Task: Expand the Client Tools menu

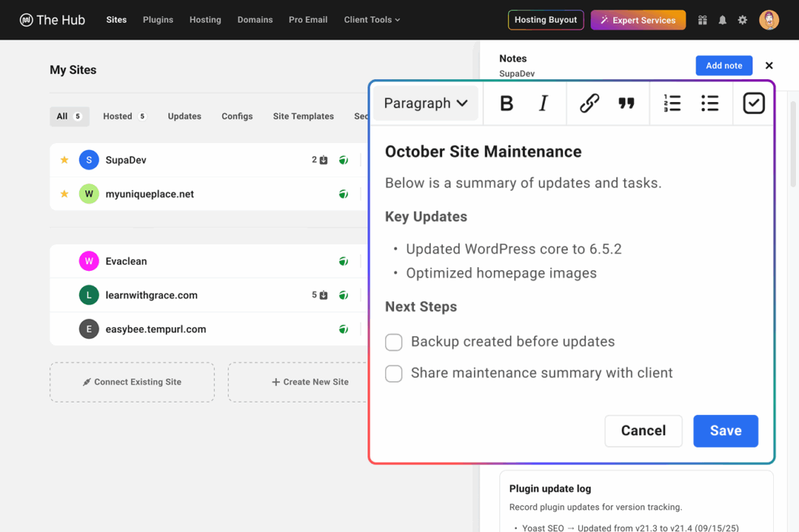Action: click(x=371, y=20)
